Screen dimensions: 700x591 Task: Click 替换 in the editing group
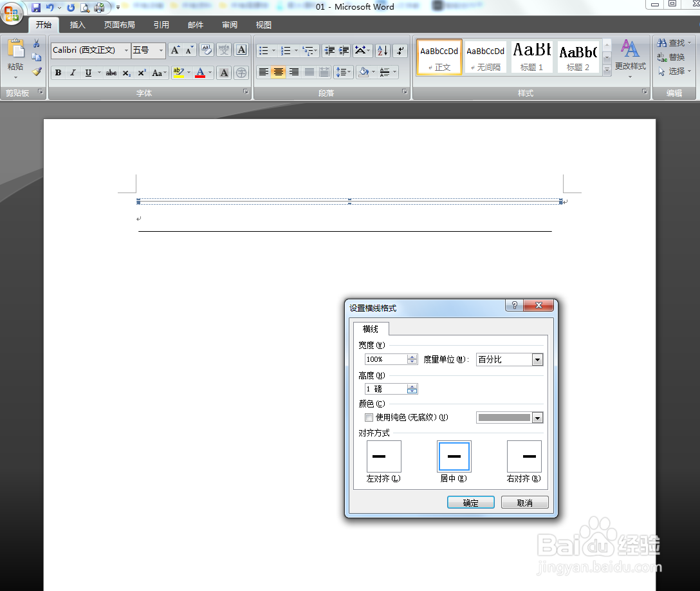point(671,57)
